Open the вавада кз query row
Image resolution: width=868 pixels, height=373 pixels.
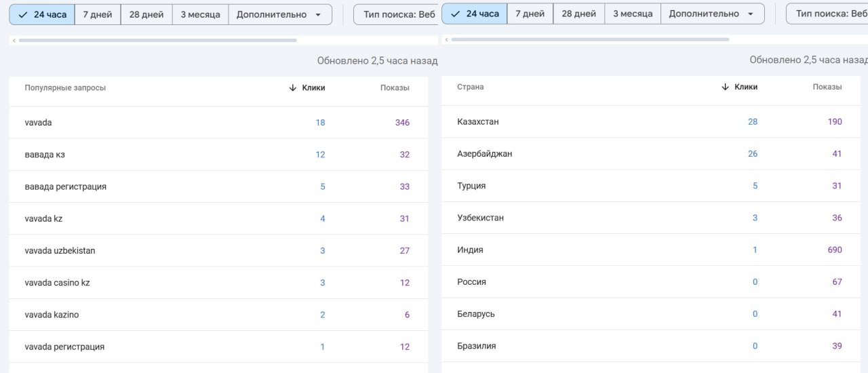click(x=45, y=155)
